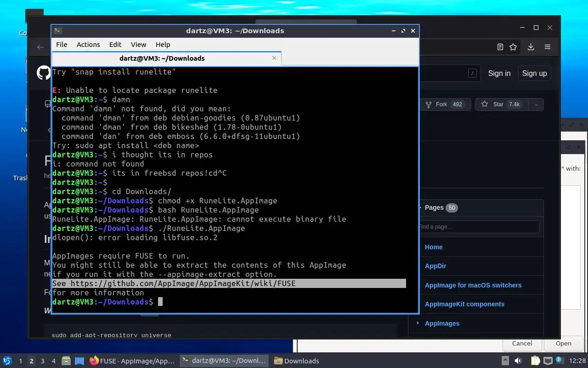Star the repository with the Star button
The width and height of the screenshot is (588, 368).
(501, 104)
